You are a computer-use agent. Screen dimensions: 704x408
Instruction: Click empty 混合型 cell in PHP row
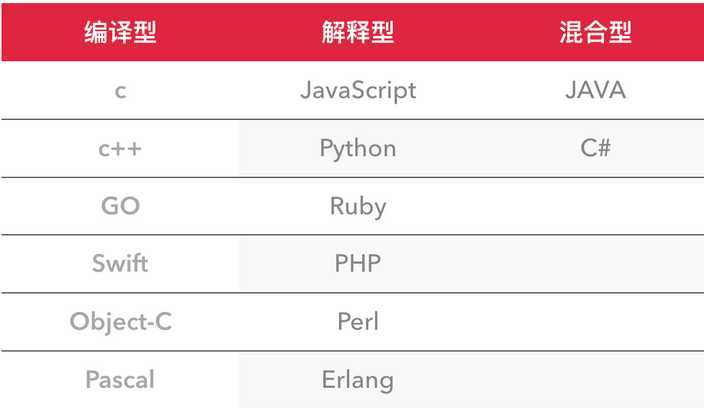click(595, 264)
